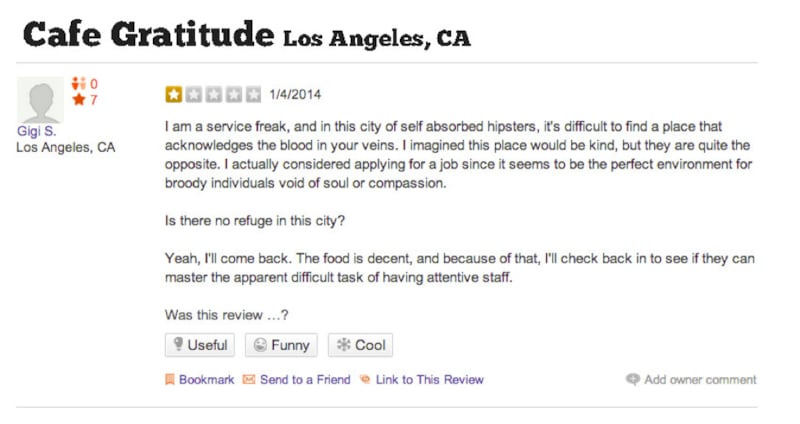Click the chain link icon
Screen dimensions: 800x424
(x=365, y=380)
